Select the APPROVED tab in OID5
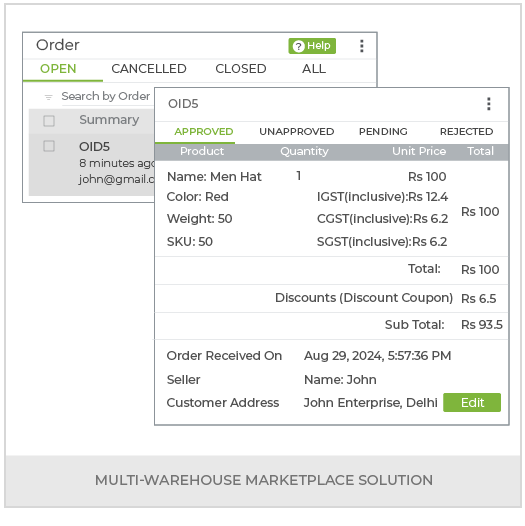525x526 pixels. [x=203, y=132]
